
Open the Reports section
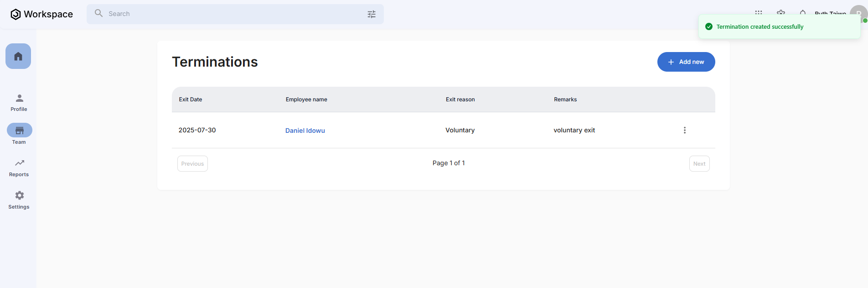click(19, 168)
